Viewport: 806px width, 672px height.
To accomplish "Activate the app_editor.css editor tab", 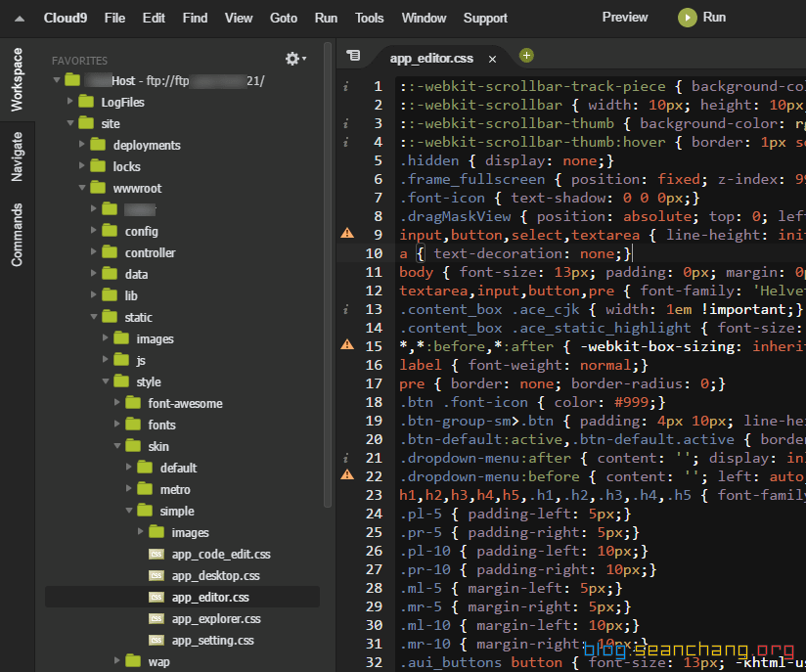I will (431, 59).
